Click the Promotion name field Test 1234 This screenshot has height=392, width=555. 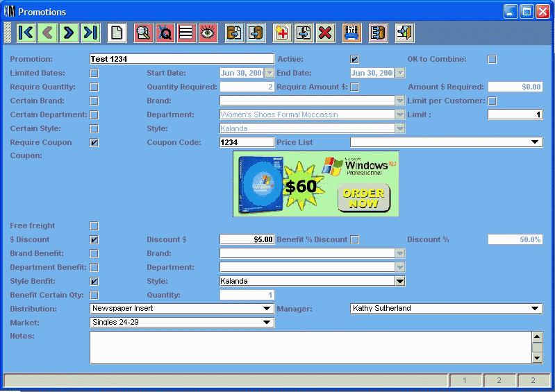click(x=182, y=59)
